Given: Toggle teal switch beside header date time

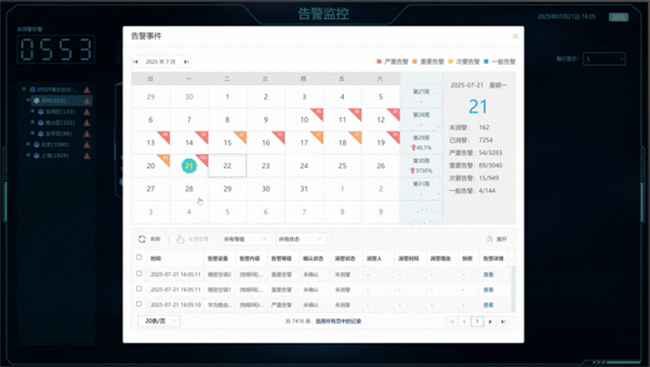Looking at the screenshot, I should pyautogui.click(x=618, y=17).
